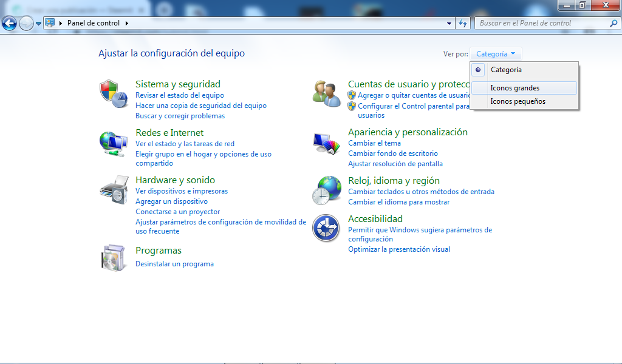Image resolution: width=622 pixels, height=364 pixels.
Task: Click Ajustar resolución de pantalla link
Action: (x=395, y=164)
